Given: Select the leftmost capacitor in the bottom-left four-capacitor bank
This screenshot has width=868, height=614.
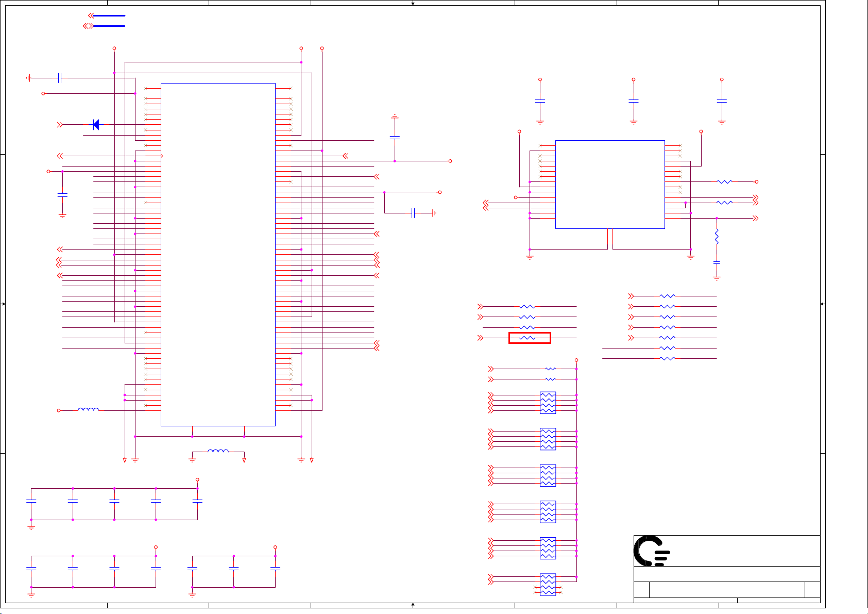Looking at the screenshot, I should click(31, 568).
